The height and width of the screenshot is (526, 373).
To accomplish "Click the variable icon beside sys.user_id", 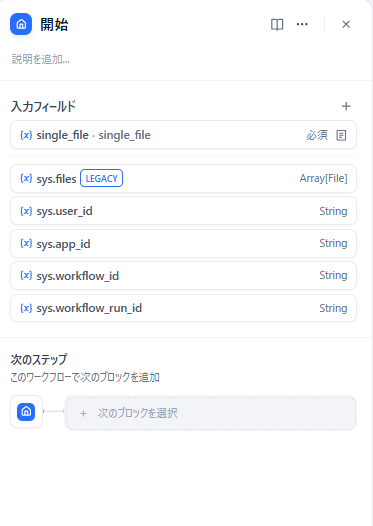I will (26, 211).
